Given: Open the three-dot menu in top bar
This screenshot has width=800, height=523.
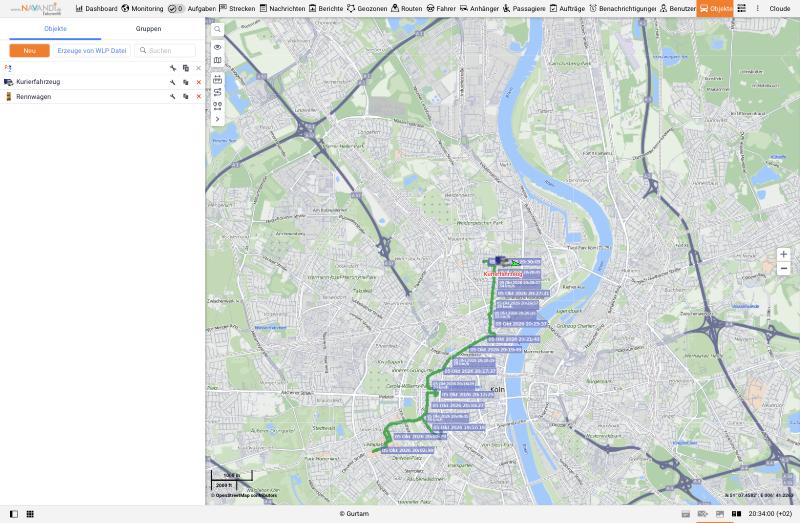Looking at the screenshot, I should [757, 9].
